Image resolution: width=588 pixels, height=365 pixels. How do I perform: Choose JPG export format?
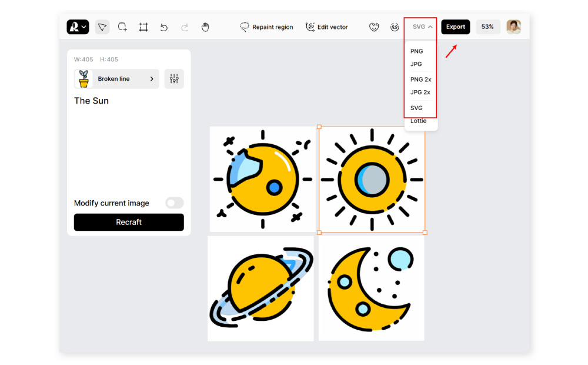[416, 64]
